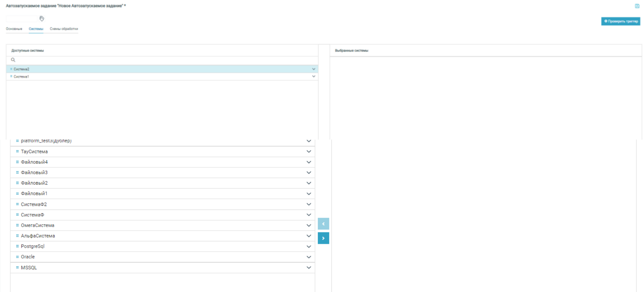644x292 pixels.
Task: Expand the Система1 row chevron
Action: (x=314, y=76)
